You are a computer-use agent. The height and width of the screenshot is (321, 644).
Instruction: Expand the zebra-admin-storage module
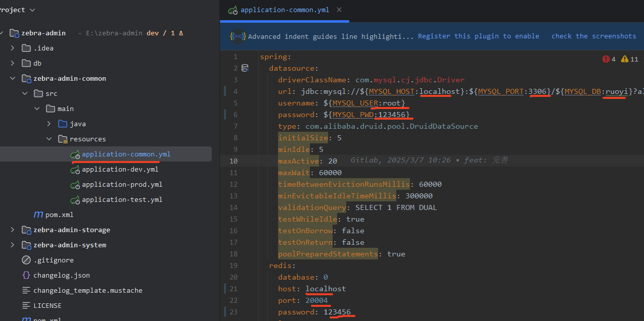click(13, 230)
